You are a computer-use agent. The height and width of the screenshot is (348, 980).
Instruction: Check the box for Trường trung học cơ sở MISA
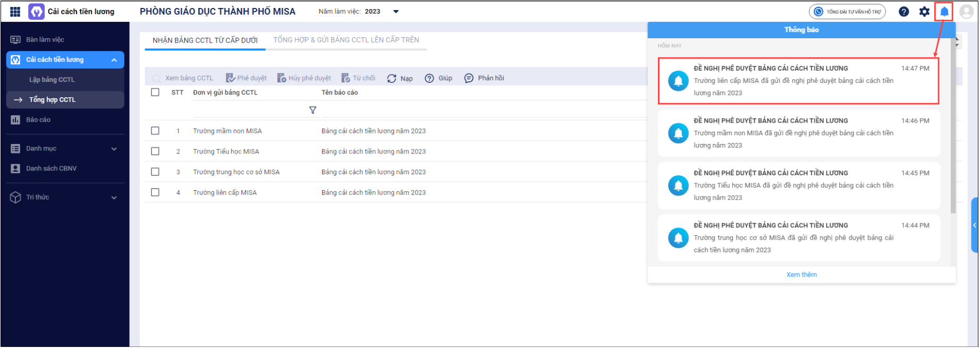click(155, 172)
